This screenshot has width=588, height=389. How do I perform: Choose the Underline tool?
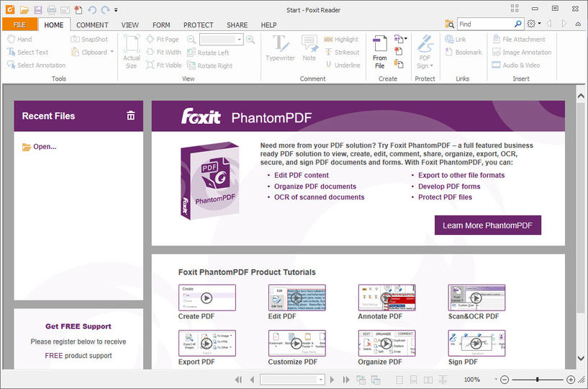[x=343, y=65]
